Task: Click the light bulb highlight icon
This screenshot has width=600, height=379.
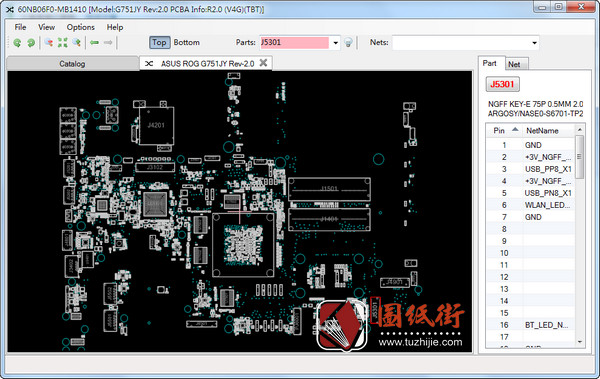Action: [348, 42]
